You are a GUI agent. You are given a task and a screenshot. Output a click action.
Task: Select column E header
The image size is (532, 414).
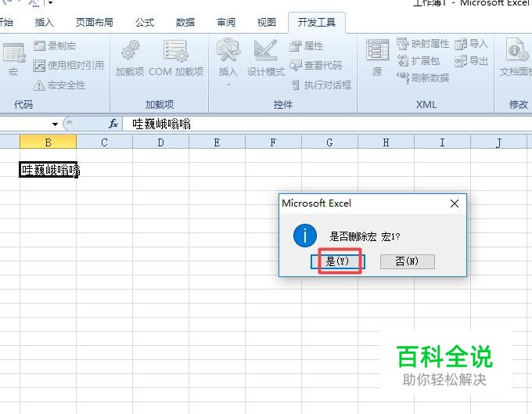coord(217,142)
